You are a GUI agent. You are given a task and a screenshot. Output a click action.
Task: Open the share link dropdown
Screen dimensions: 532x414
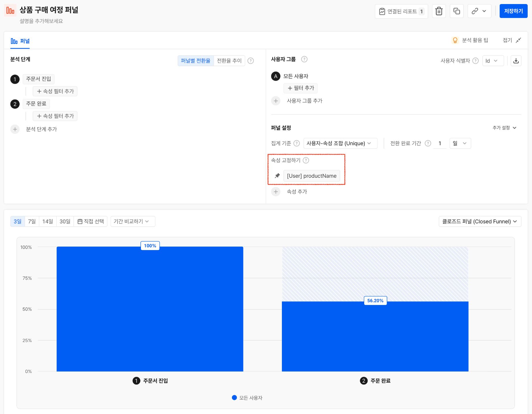(479, 11)
